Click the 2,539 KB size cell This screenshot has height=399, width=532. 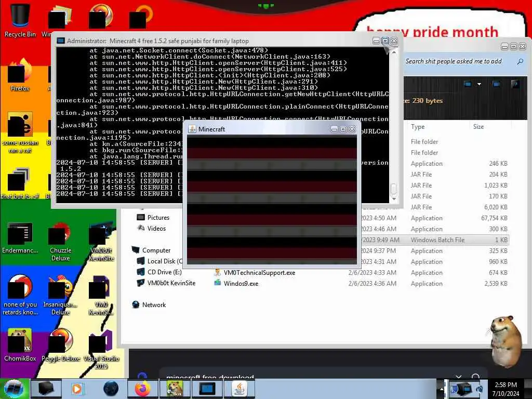coord(496,283)
